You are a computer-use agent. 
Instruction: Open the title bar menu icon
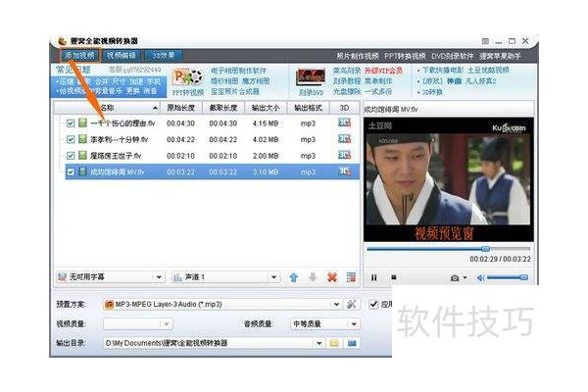tap(485, 41)
